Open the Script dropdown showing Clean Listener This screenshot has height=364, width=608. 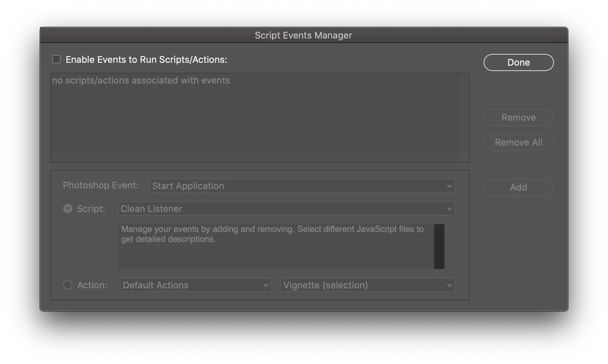point(286,208)
